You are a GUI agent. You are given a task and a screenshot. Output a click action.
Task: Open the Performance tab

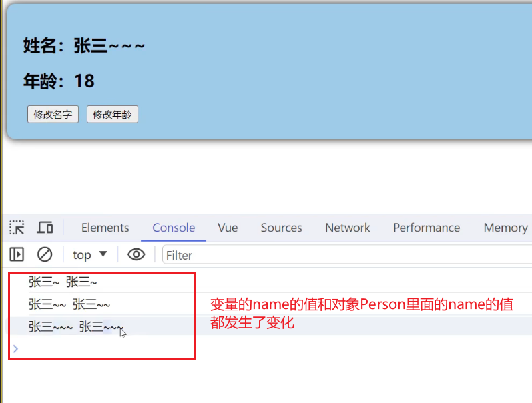click(427, 228)
